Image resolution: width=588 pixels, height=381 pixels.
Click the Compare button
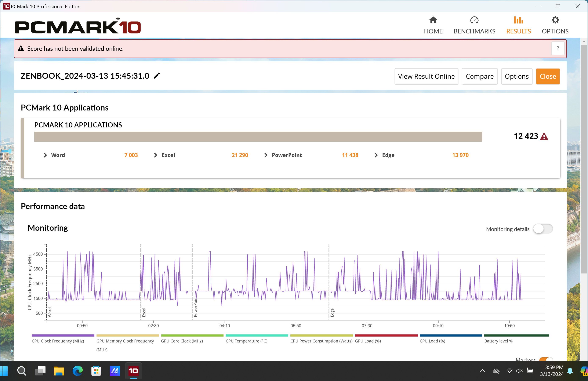[480, 76]
